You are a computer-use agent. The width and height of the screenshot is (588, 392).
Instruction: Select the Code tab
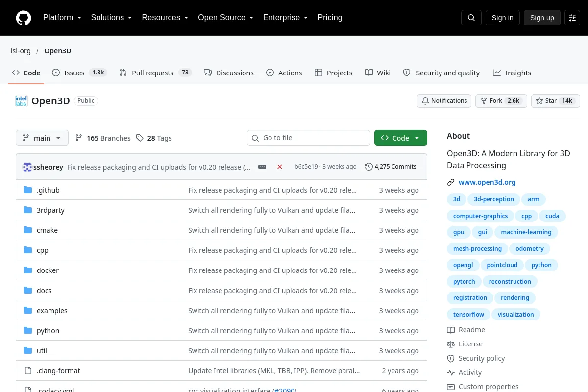pyautogui.click(x=26, y=73)
